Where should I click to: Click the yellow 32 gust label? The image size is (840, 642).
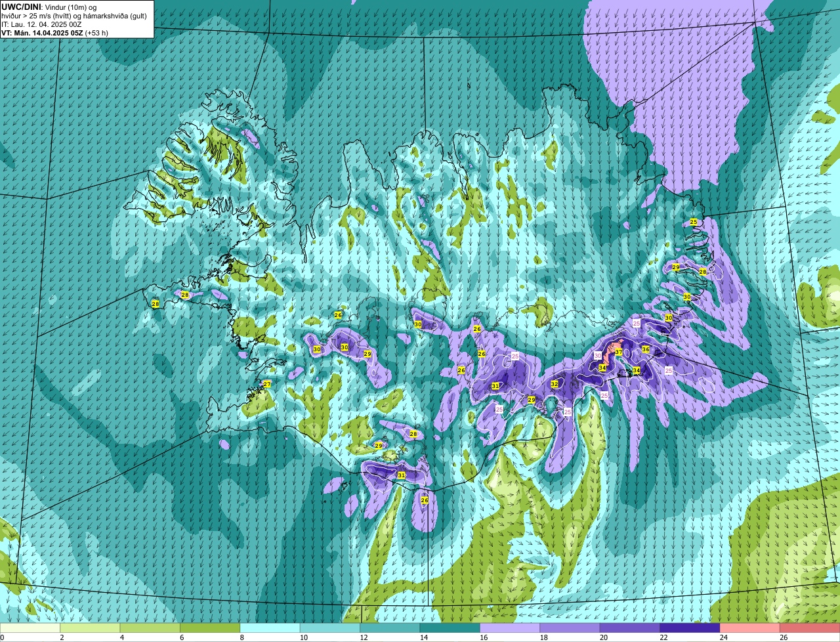click(x=555, y=384)
